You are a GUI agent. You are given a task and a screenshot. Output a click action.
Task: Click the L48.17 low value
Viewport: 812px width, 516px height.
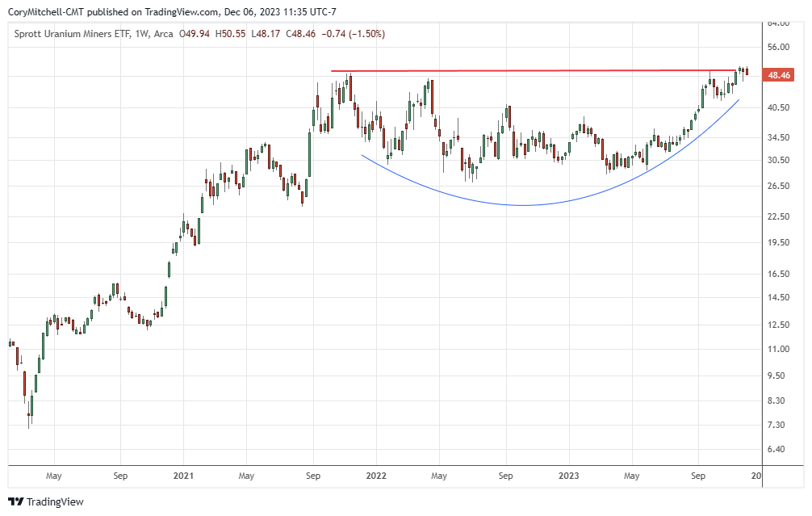coord(266,34)
